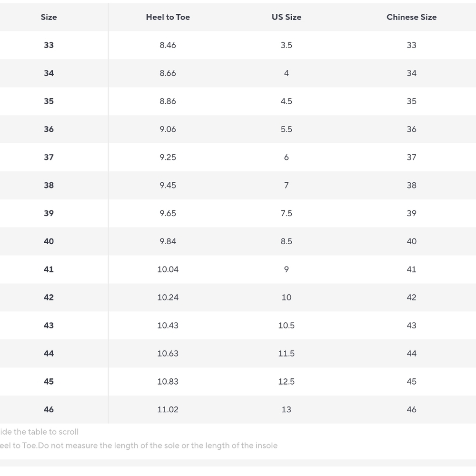Click the table scroll hint text
Viewport: 476px width, 476px height.
coord(39,432)
